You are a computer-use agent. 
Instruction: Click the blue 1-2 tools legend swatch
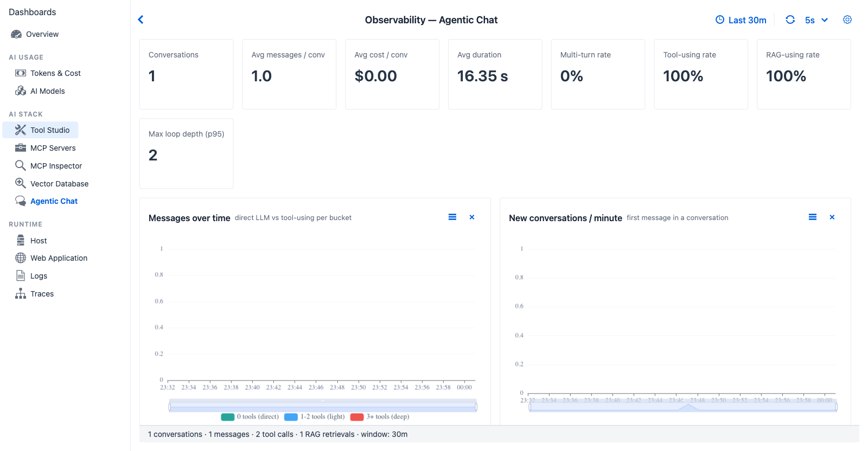coord(291,417)
